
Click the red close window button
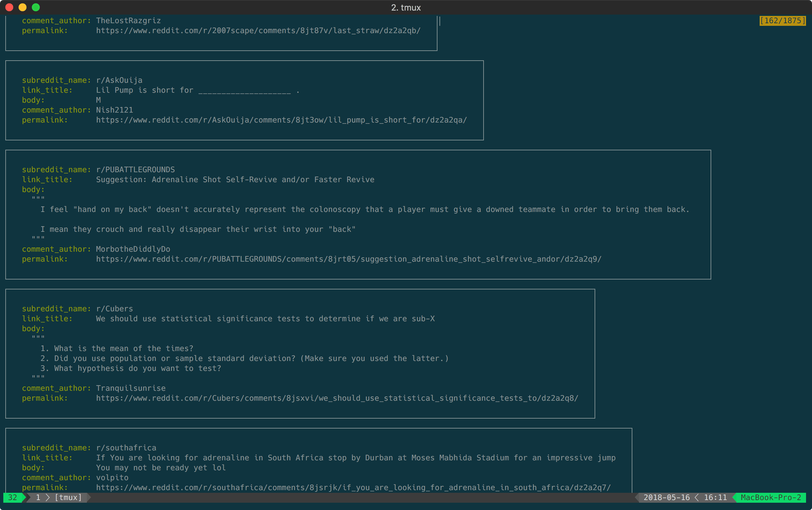click(x=9, y=7)
